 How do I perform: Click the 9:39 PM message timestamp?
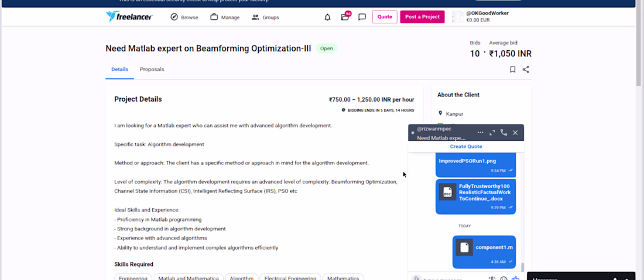coord(498,208)
